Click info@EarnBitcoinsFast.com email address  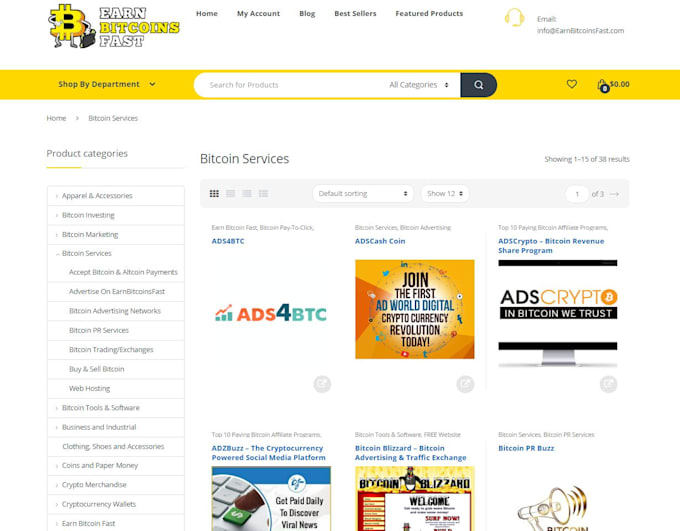580,31
